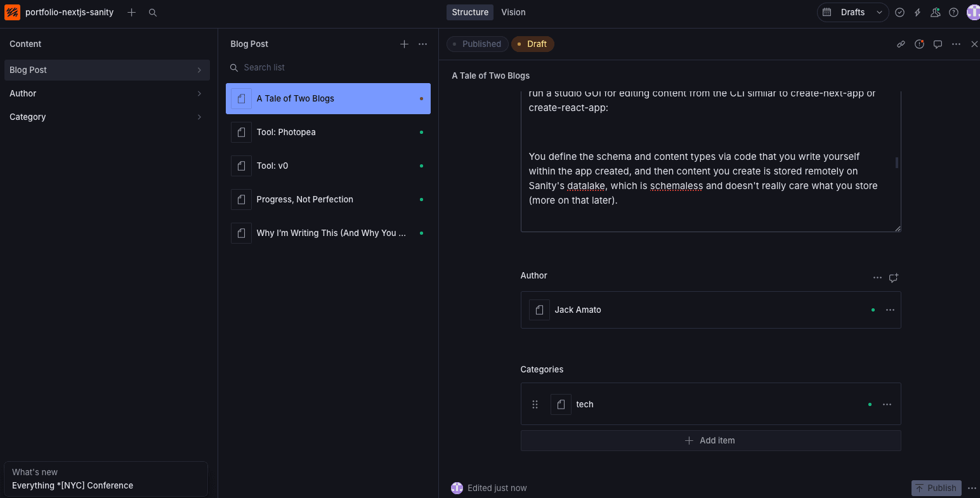This screenshot has height=498, width=980.
Task: Switch to the Published version chip
Action: click(477, 44)
